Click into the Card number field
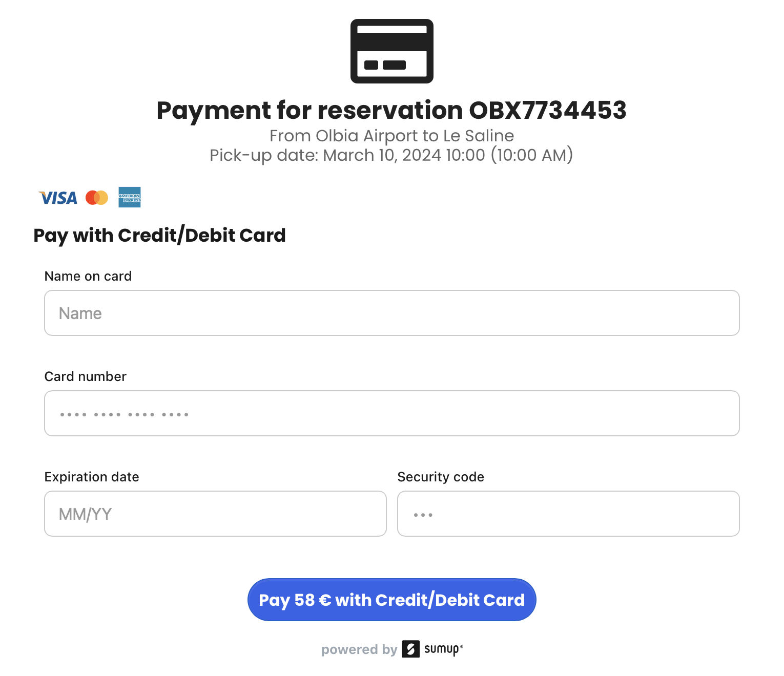Viewport: 784px width, 676px height. coord(391,413)
